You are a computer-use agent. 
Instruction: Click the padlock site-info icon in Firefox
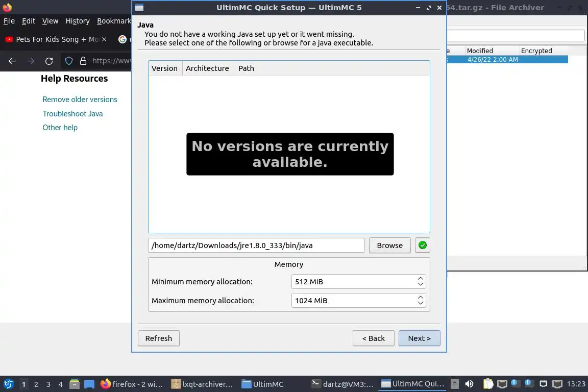[x=83, y=61]
